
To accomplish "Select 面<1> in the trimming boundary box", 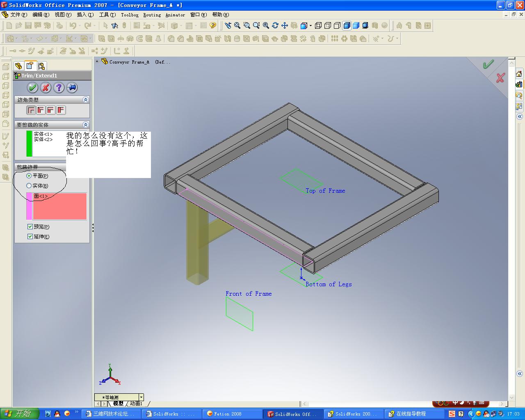I will [x=41, y=196].
